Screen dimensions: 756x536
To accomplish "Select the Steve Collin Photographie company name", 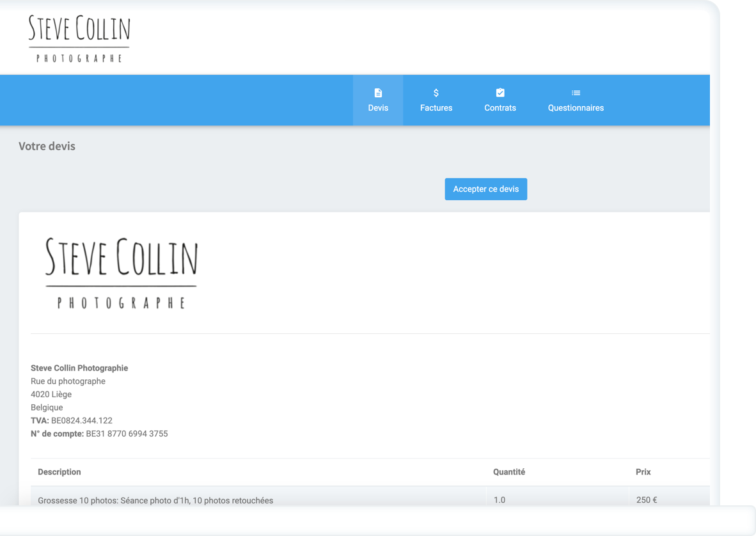I will point(79,368).
